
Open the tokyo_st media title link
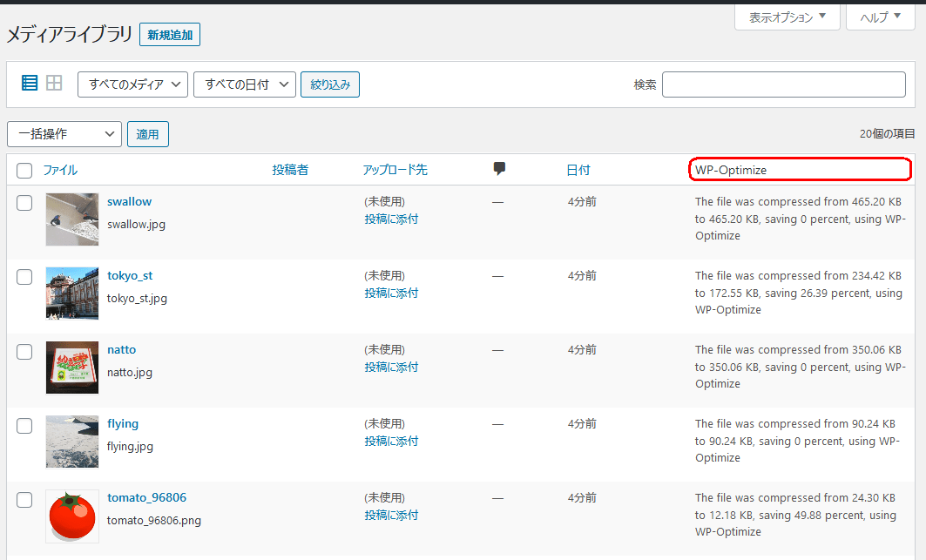(130, 276)
